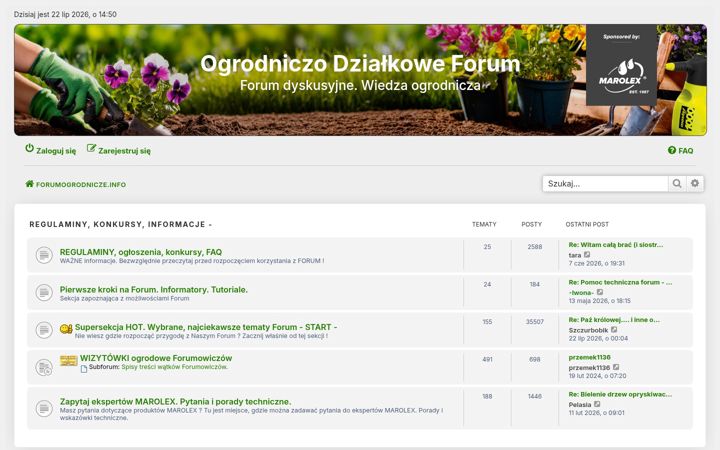Viewport: 720px width, 450px height.
Task: Open user profile Pelasia
Action: pos(580,405)
